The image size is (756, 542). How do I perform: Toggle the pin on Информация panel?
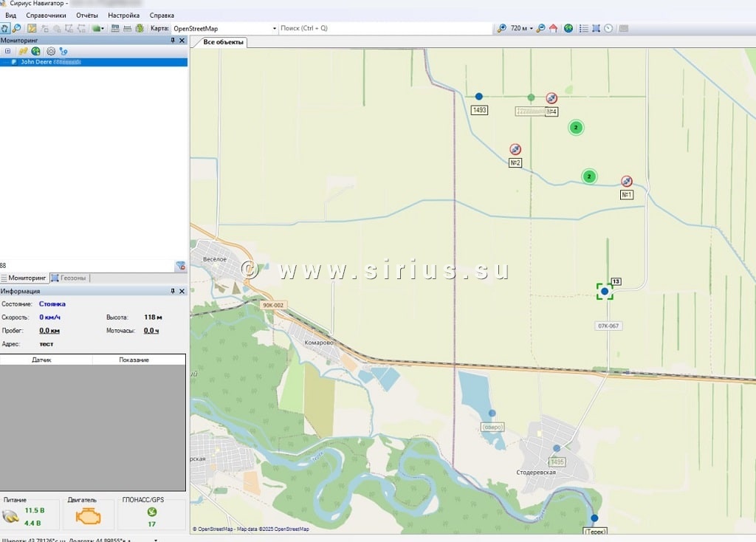point(172,291)
